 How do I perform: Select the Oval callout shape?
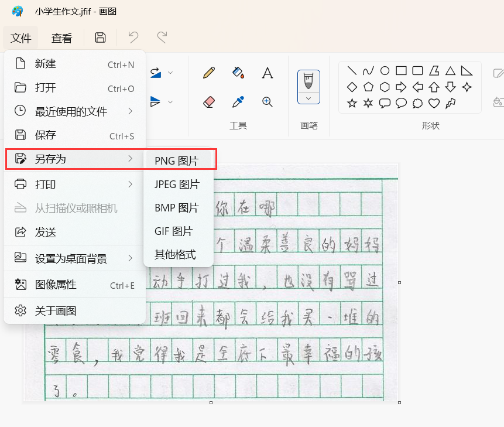point(401,103)
